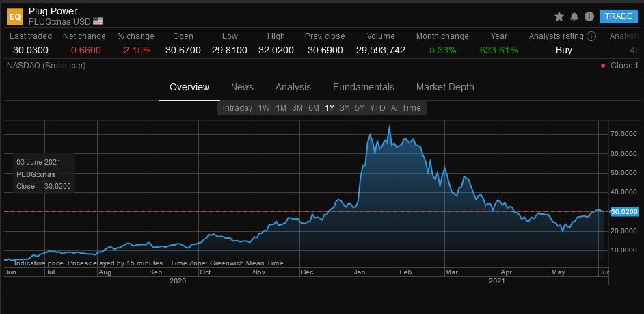Click the red Closed market status dot
Image resolution: width=644 pixels, height=314 pixels.
pyautogui.click(x=603, y=66)
